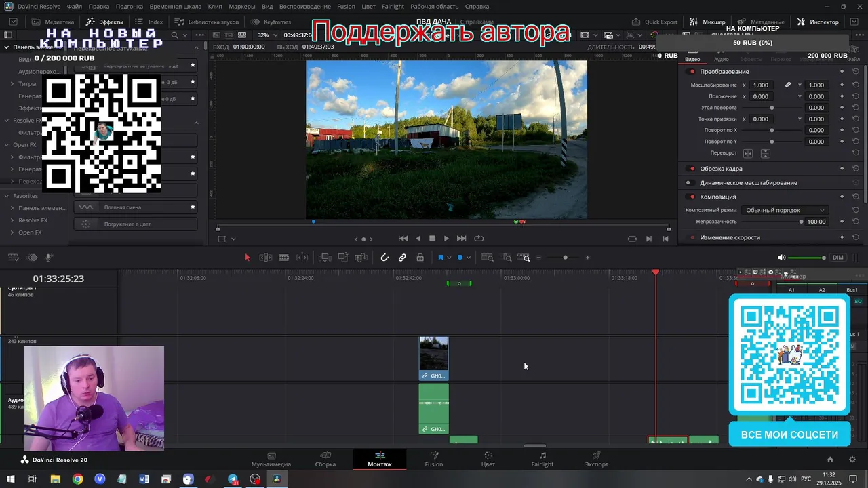Image resolution: width=868 pixels, height=488 pixels.
Task: Click the Overwrite clip edit icon
Action: tap(343, 258)
